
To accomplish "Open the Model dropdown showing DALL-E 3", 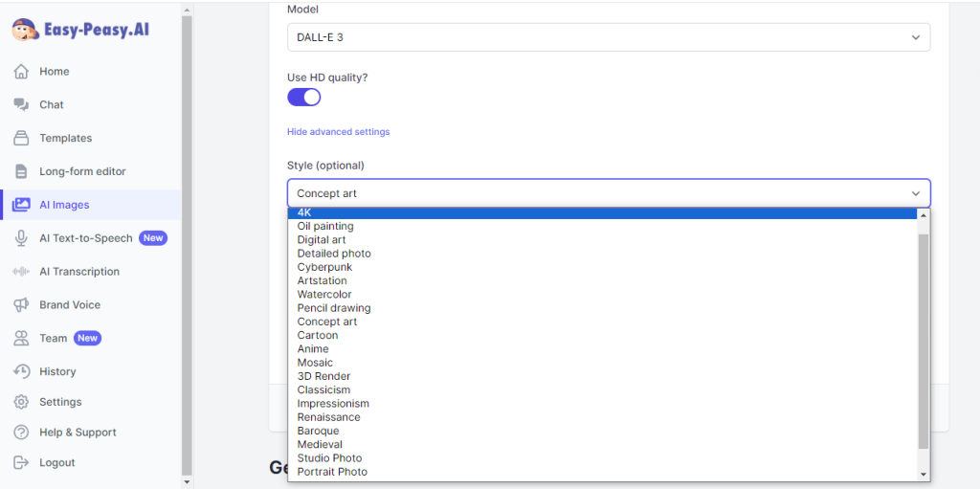I will tap(608, 37).
